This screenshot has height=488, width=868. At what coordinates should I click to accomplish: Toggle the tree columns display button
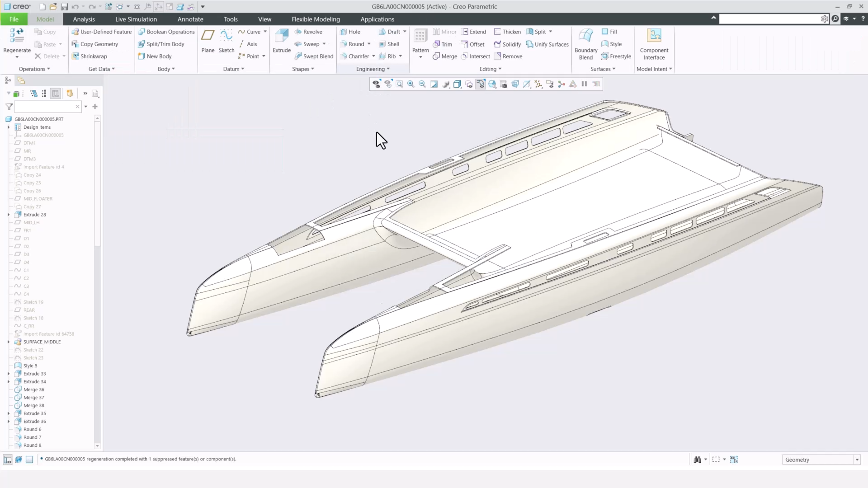pyautogui.click(x=55, y=94)
